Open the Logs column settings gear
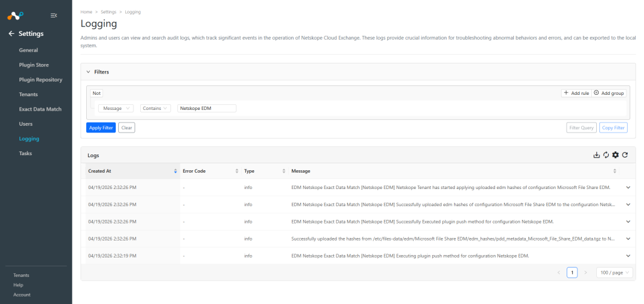The image size is (644, 304). tap(615, 155)
